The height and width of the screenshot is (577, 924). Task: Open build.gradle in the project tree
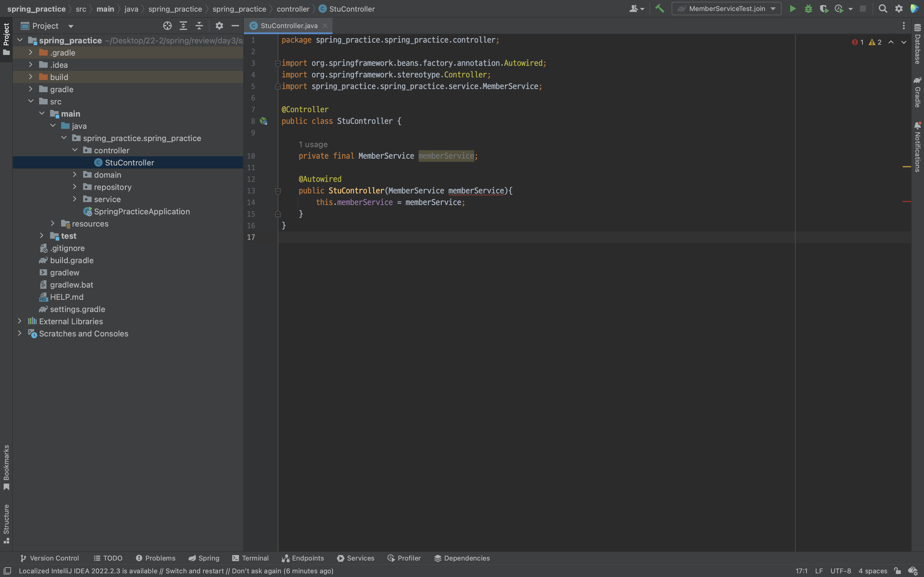(71, 260)
